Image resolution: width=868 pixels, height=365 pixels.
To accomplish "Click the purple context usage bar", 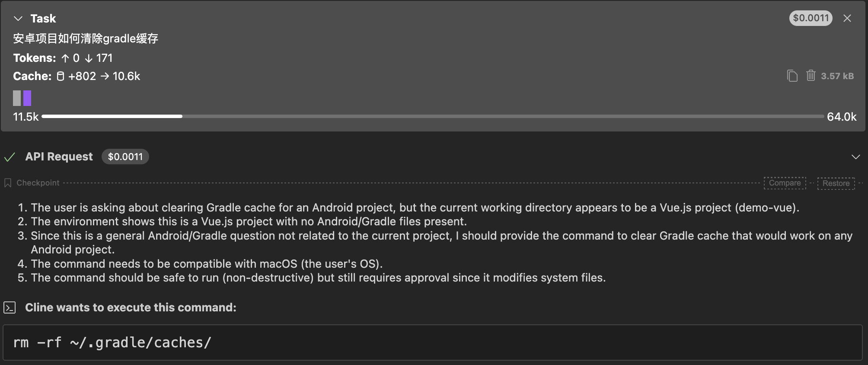I will pyautogui.click(x=28, y=98).
